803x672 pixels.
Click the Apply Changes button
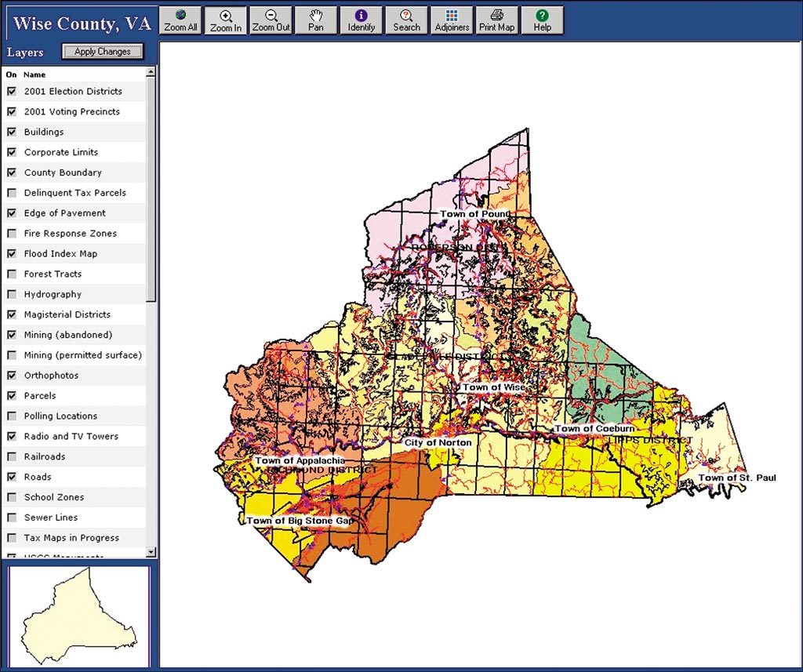point(103,51)
